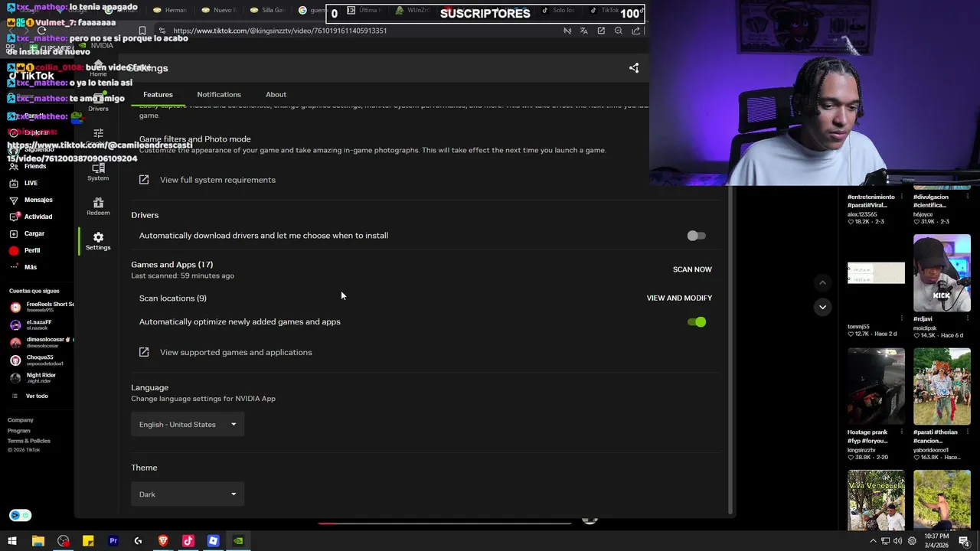Open #rdjavi video thumbnail
980x551 pixels.
click(x=942, y=273)
